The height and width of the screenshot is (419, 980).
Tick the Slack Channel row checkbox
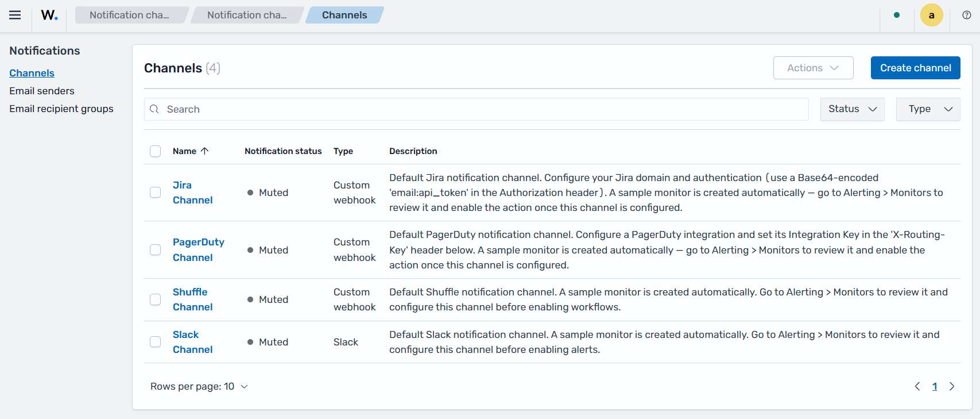coord(155,342)
